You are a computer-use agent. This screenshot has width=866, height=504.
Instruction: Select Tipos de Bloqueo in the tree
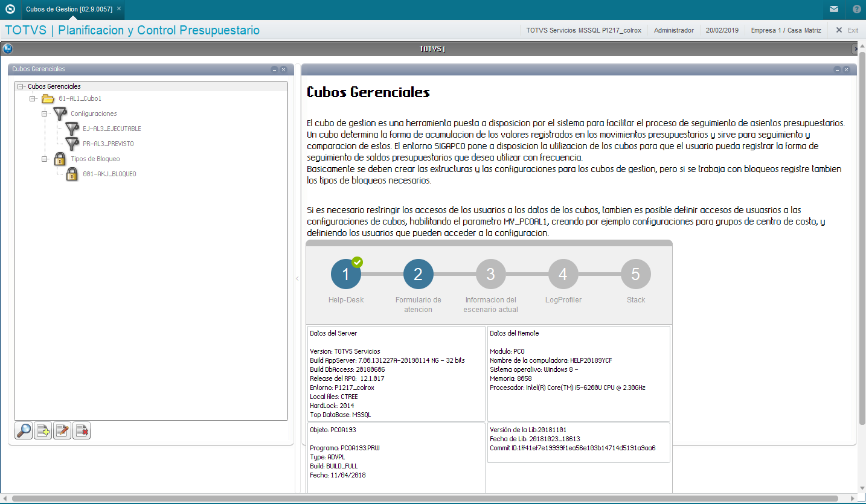[95, 159]
